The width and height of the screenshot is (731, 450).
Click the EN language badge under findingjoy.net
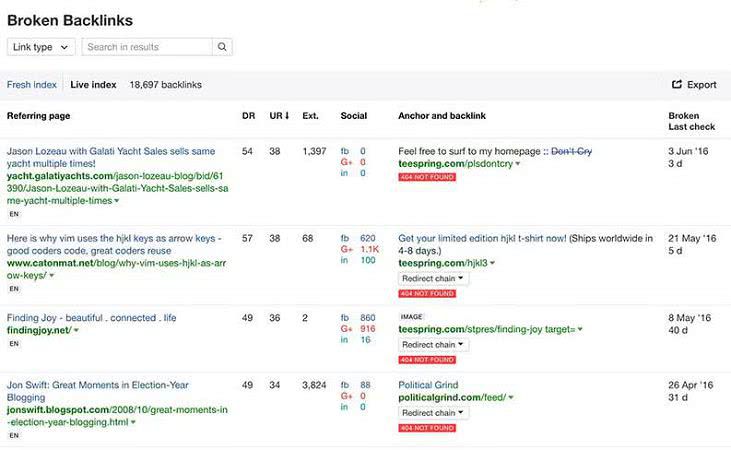[x=14, y=343]
